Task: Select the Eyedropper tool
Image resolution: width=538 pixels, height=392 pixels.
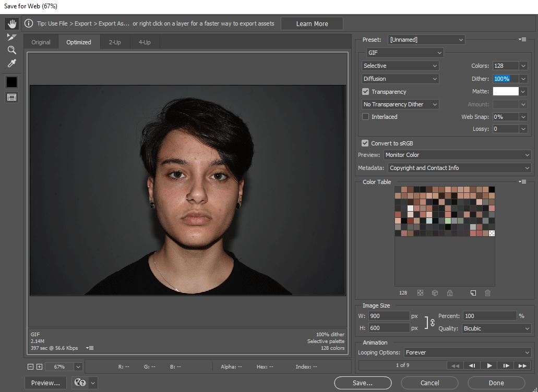Action: pos(11,64)
